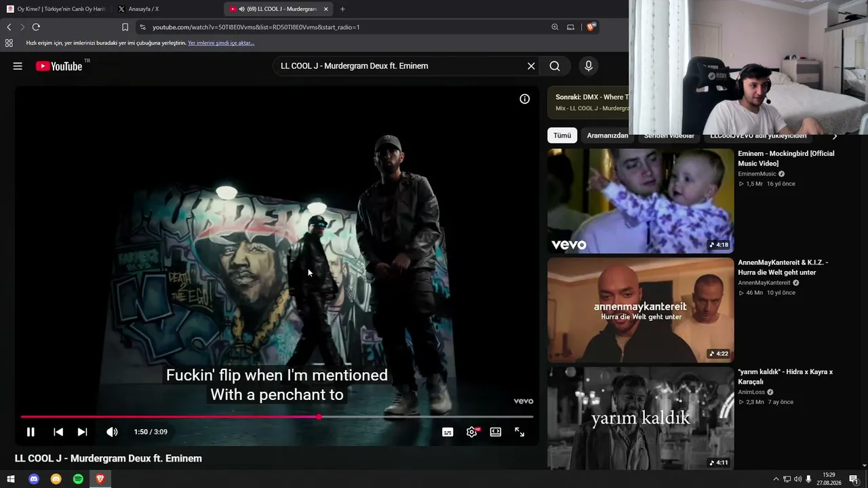Click the system tray microphone icon
The height and width of the screenshot is (488, 868).
coord(808,479)
